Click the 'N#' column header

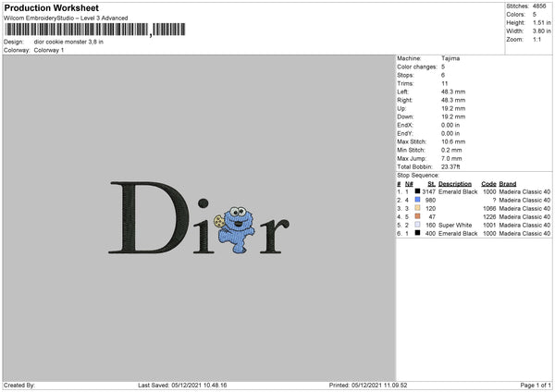(409, 184)
